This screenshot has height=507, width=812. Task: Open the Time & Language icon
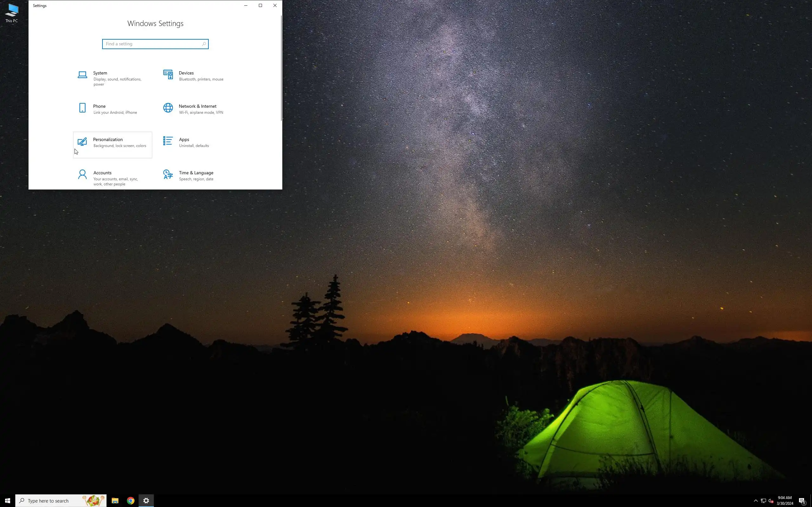pyautogui.click(x=168, y=174)
